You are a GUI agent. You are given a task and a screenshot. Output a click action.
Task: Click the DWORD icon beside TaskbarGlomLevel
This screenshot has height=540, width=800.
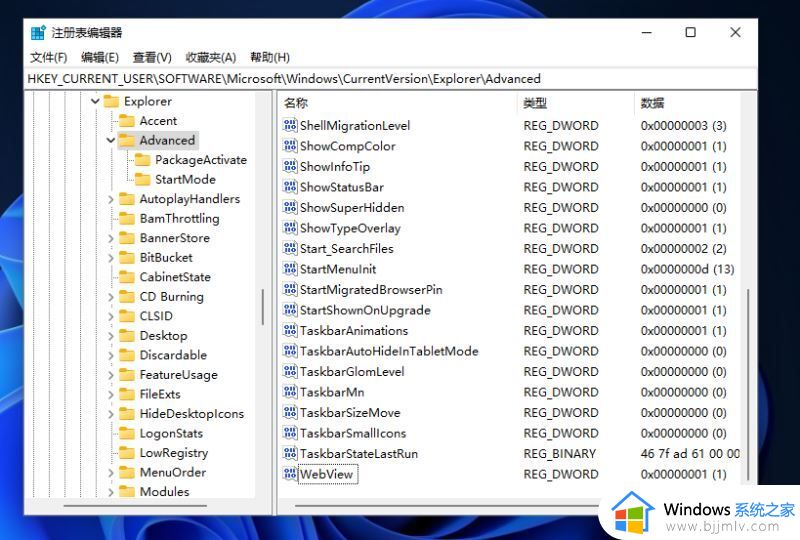[290, 371]
